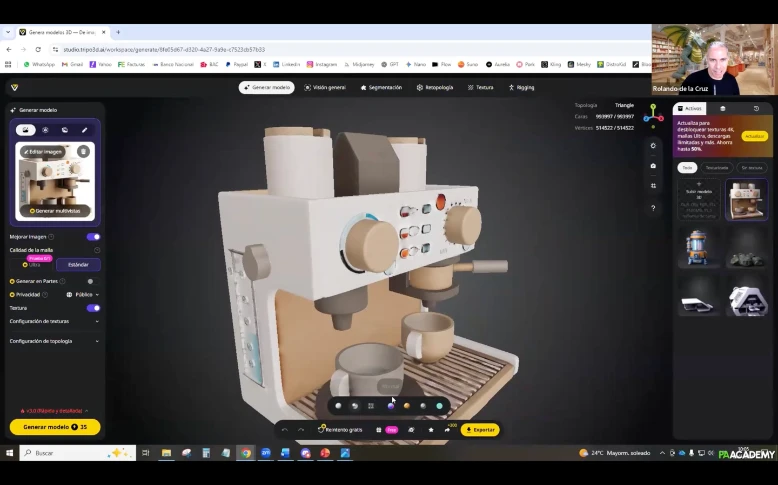The height and width of the screenshot is (485, 778).
Task: Open the help question mark icon
Action: tap(653, 208)
